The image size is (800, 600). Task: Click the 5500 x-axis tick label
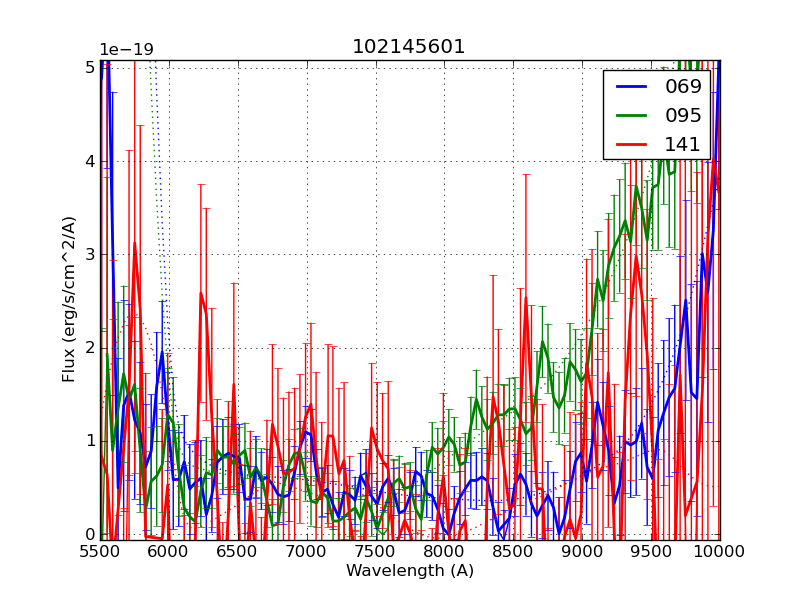point(100,551)
